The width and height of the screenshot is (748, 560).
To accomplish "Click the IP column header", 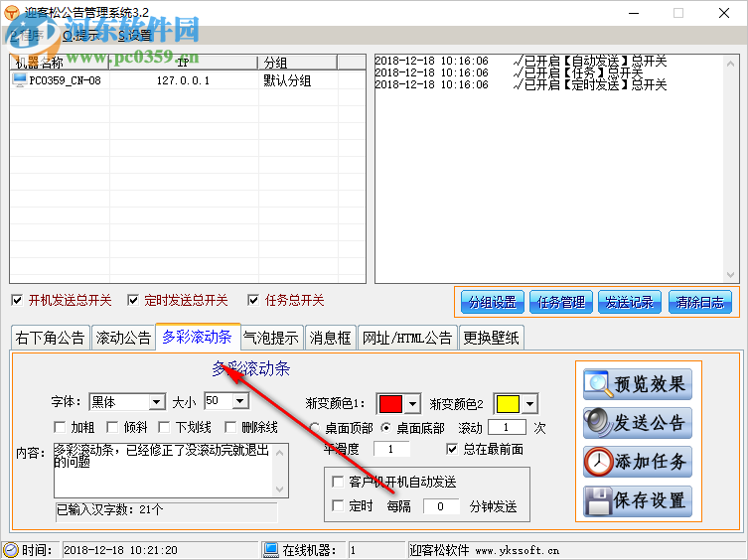I will click(184, 62).
